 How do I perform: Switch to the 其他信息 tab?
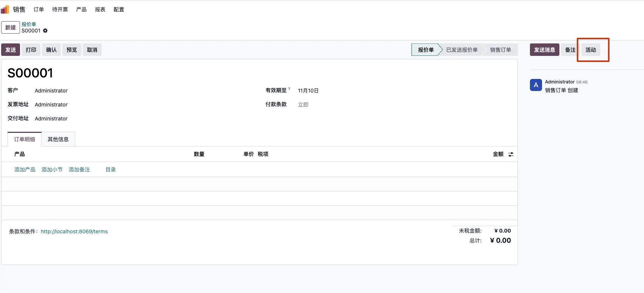(58, 139)
